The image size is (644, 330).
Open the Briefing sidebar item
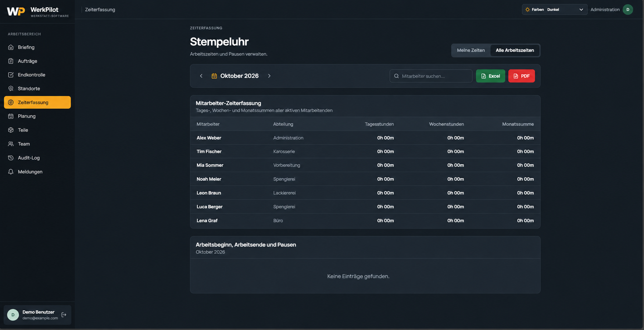[37, 47]
